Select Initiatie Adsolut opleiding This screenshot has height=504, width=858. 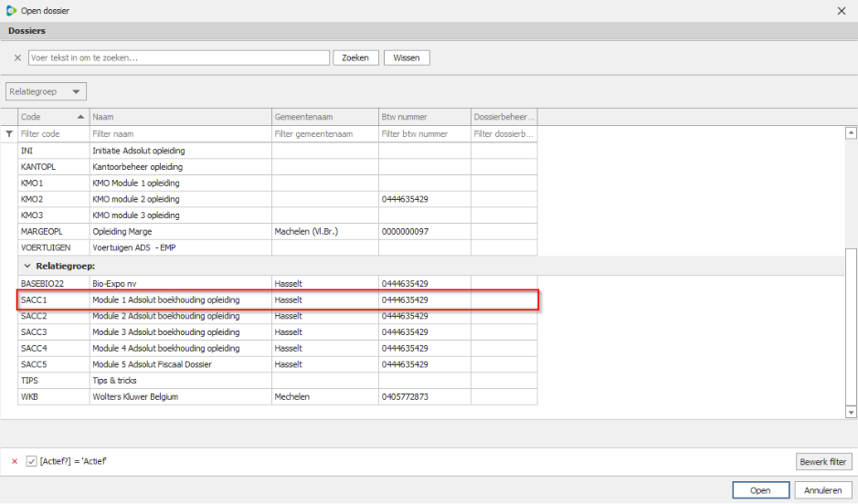point(139,151)
